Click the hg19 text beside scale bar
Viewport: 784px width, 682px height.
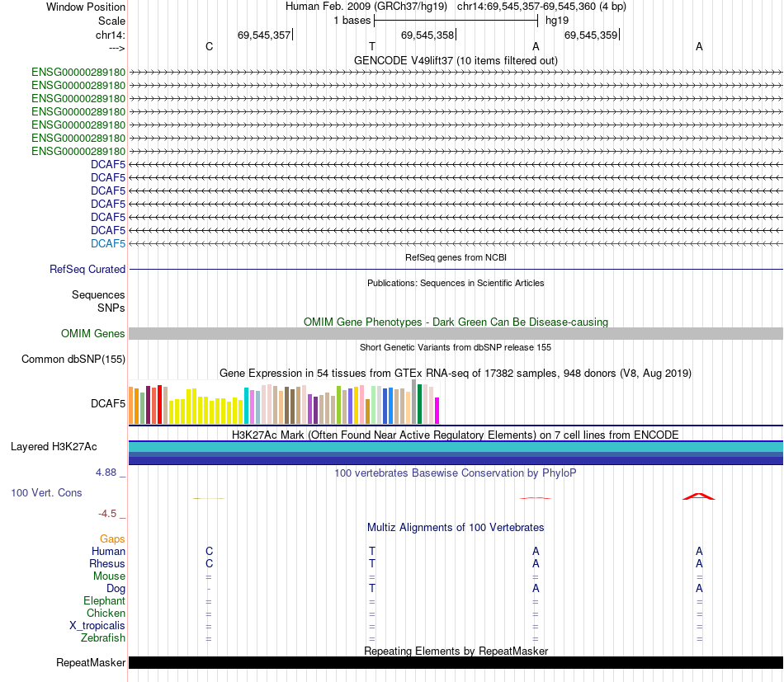click(557, 21)
